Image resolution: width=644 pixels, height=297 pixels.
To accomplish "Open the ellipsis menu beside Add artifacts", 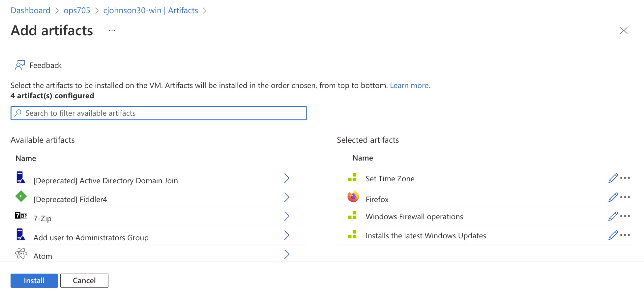I will coord(112,31).
